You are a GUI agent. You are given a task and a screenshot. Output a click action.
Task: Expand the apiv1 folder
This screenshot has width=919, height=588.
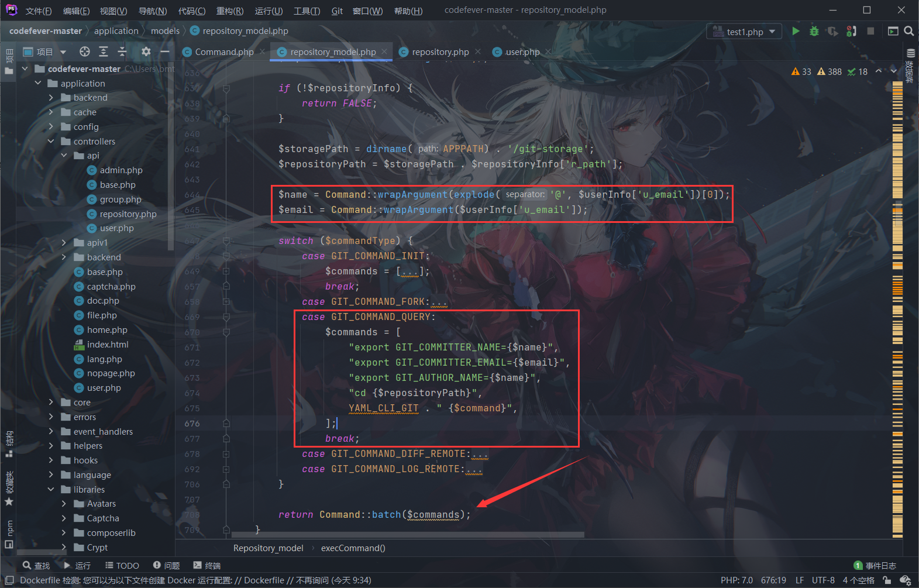(x=64, y=242)
